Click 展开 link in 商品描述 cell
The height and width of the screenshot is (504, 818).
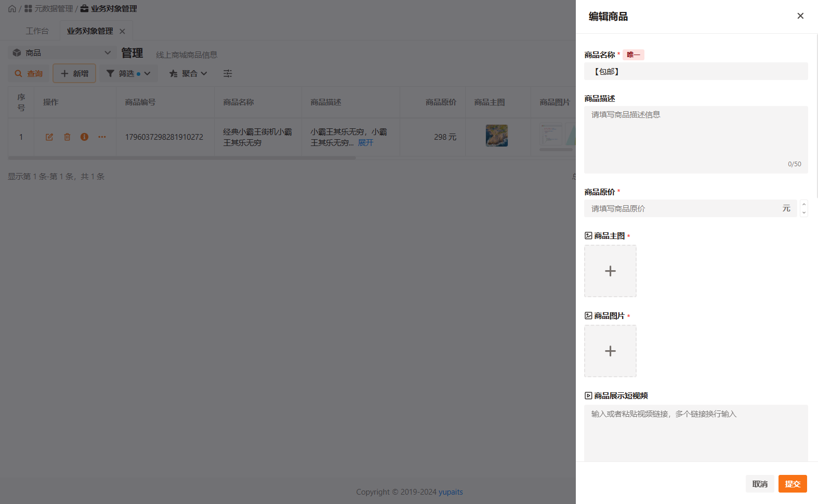coord(365,143)
